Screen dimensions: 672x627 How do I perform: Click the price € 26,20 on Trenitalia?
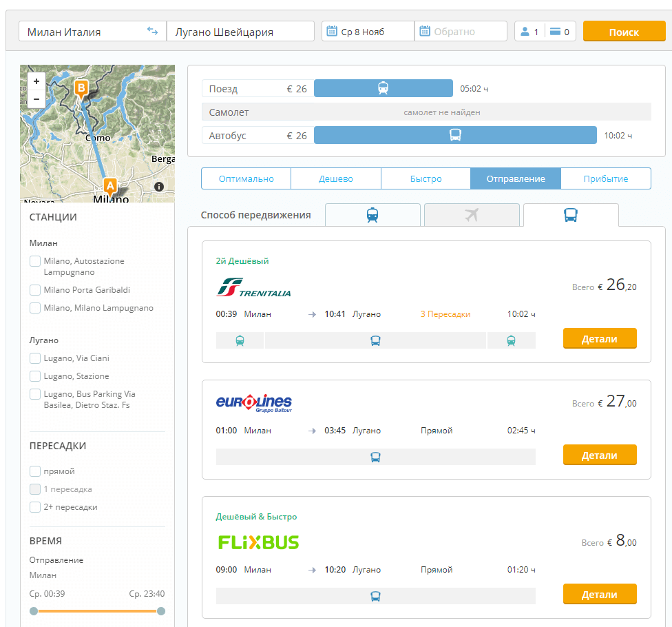point(617,285)
